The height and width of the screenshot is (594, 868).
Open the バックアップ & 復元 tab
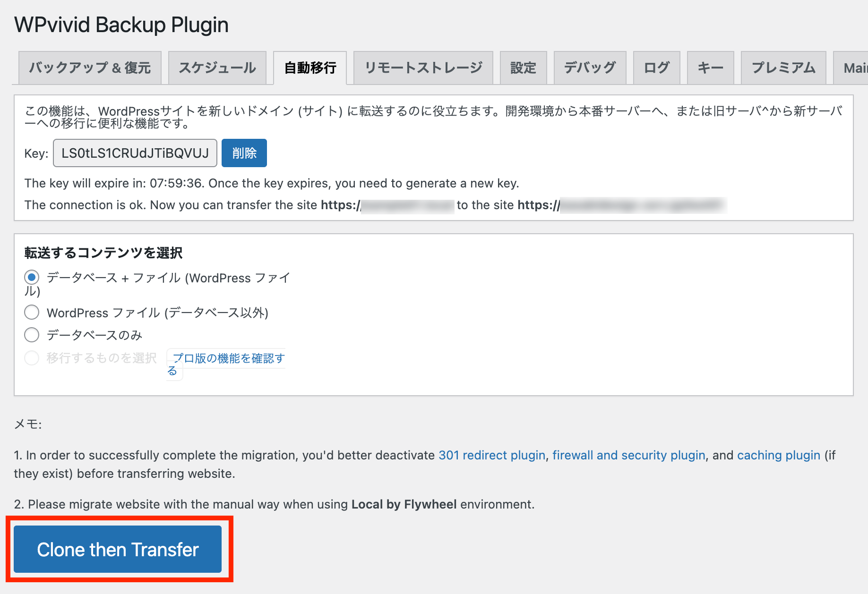pos(90,68)
